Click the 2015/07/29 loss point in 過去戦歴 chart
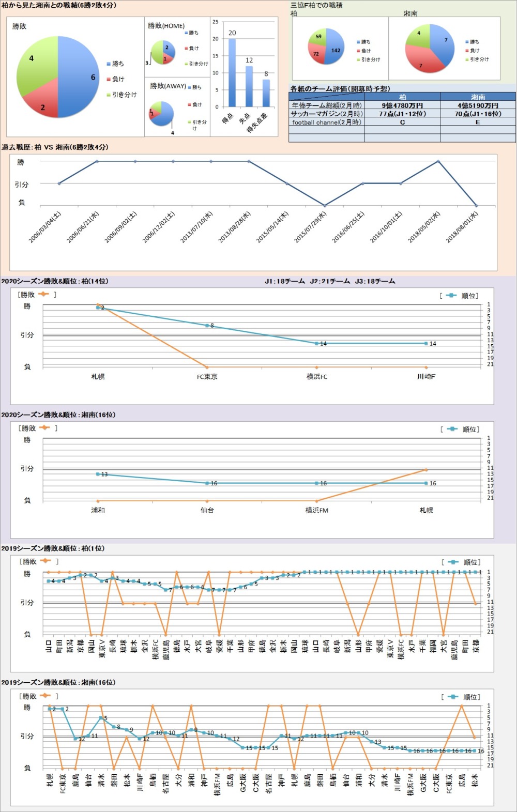This screenshot has width=517, height=812. click(325, 206)
